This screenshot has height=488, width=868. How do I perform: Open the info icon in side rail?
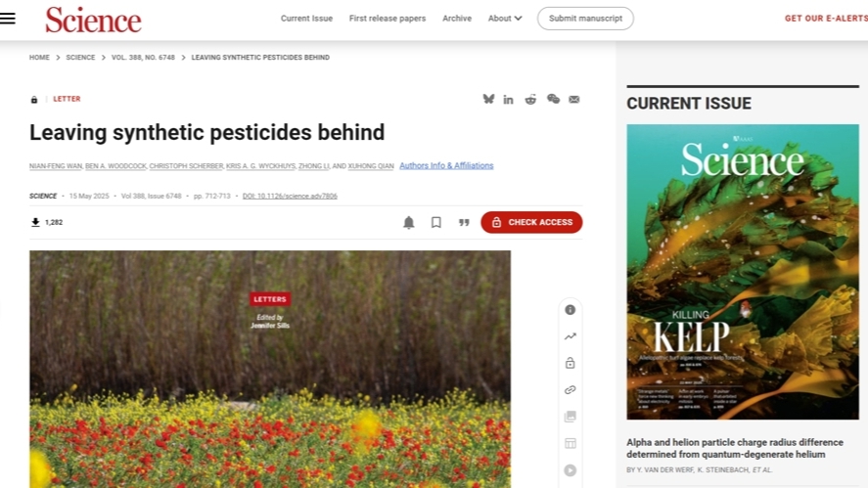570,310
